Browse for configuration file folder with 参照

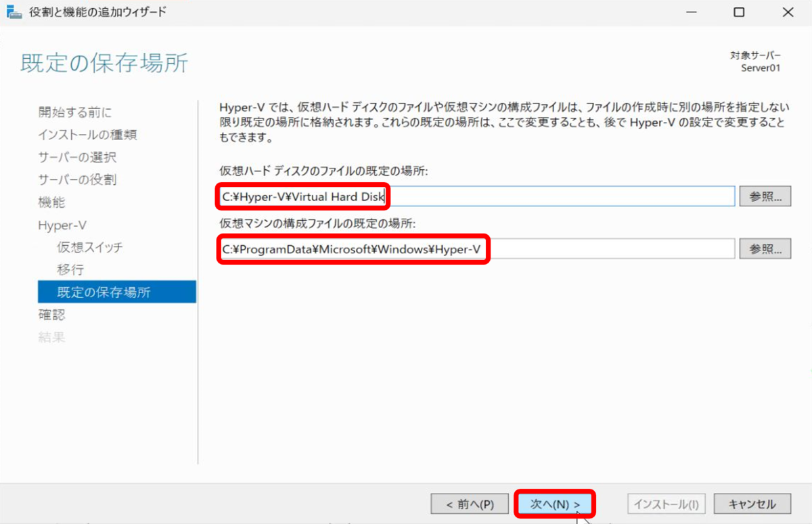pos(765,248)
